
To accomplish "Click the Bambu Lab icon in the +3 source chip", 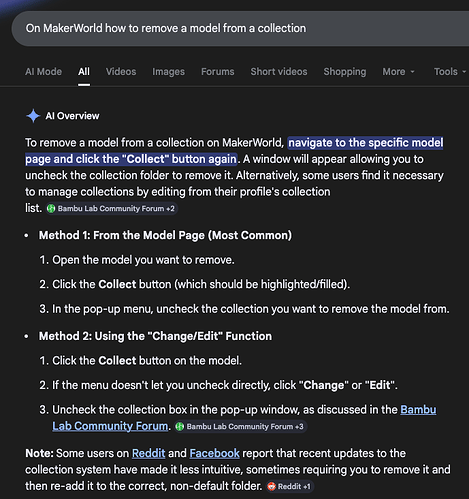I will [x=180, y=427].
